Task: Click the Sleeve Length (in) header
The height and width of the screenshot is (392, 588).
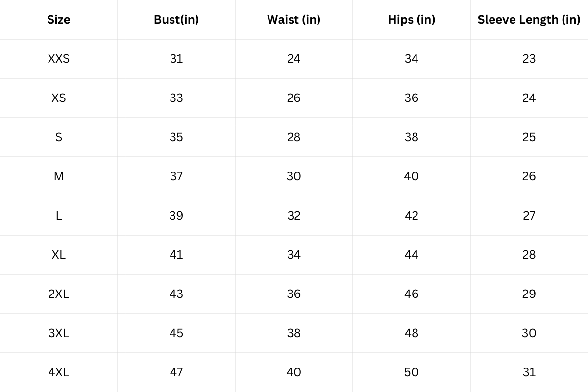Action: [529, 20]
